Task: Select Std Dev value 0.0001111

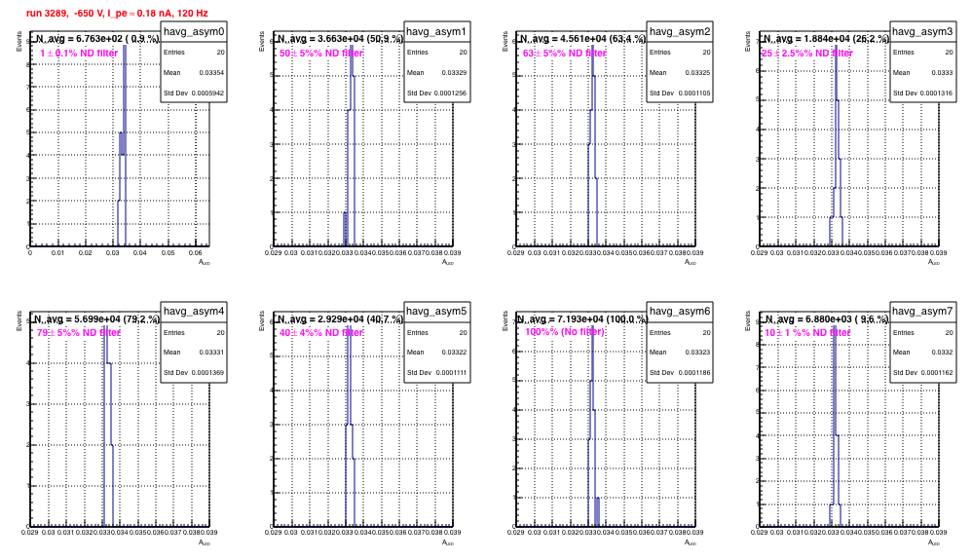Action: coord(451,373)
